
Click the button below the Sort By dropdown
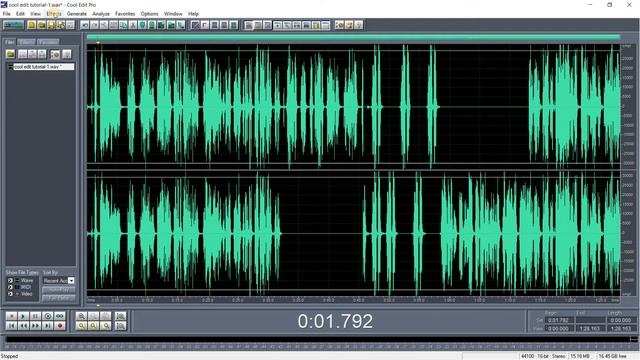coord(59,289)
